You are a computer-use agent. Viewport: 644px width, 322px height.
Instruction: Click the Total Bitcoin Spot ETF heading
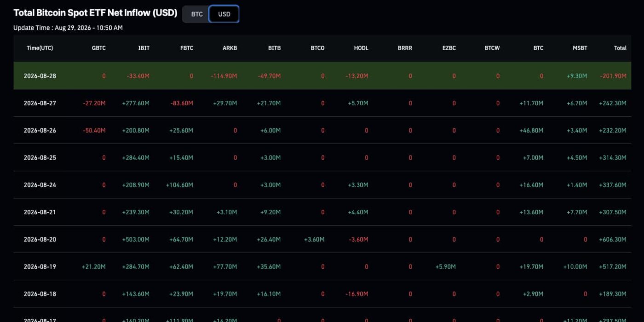pos(95,13)
